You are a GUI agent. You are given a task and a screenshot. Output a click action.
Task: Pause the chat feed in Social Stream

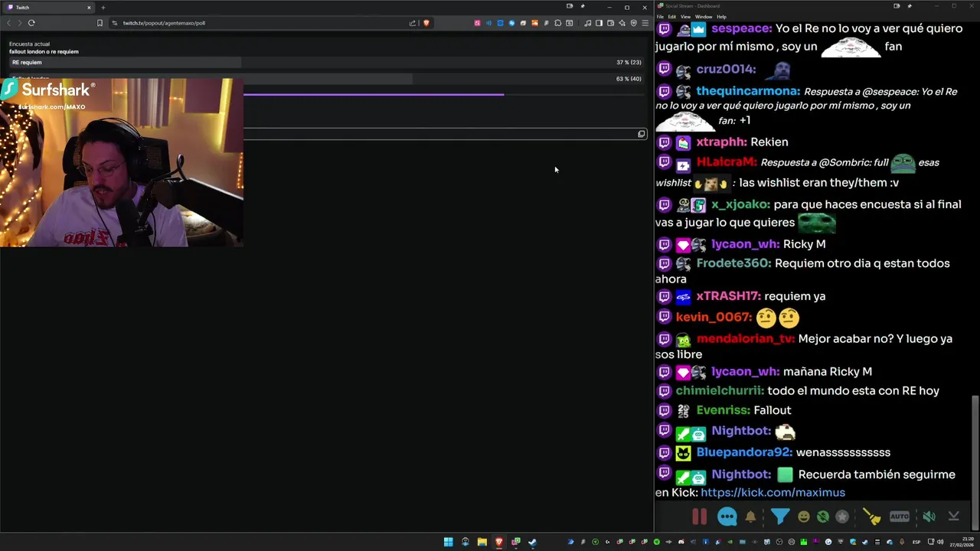tap(700, 517)
